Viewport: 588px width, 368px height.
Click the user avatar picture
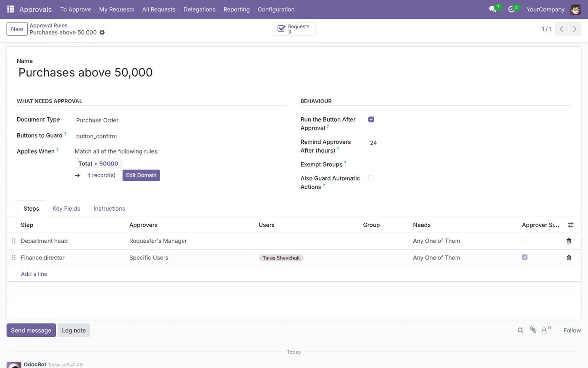[x=575, y=9]
